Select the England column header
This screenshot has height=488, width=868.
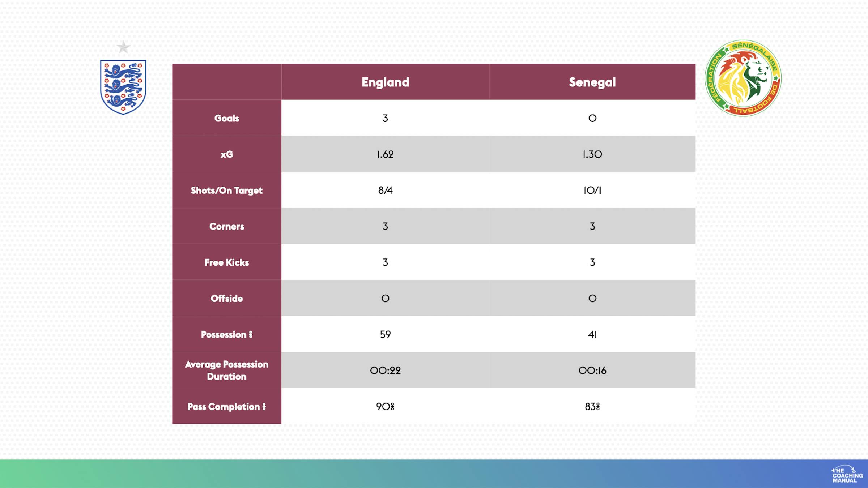[x=385, y=82]
